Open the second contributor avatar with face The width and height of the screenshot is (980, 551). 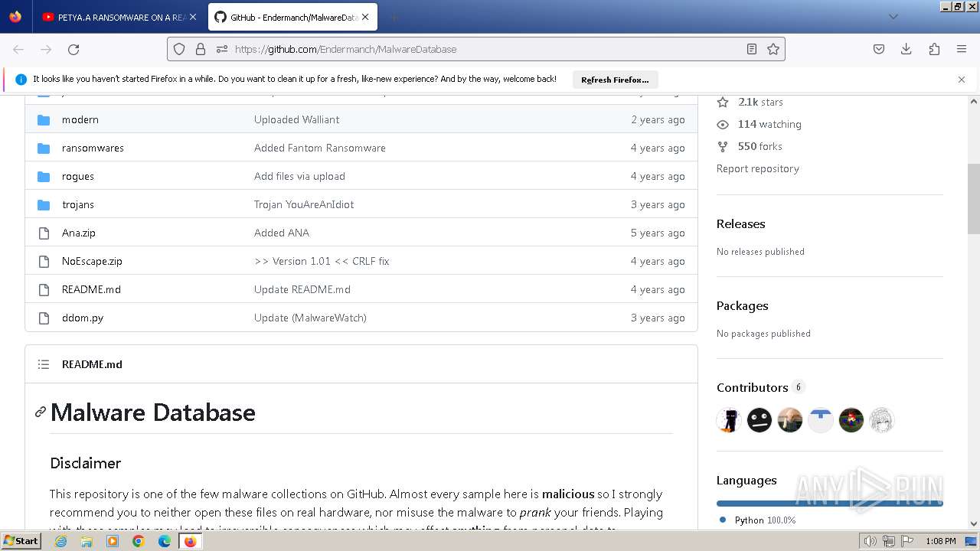pos(759,420)
